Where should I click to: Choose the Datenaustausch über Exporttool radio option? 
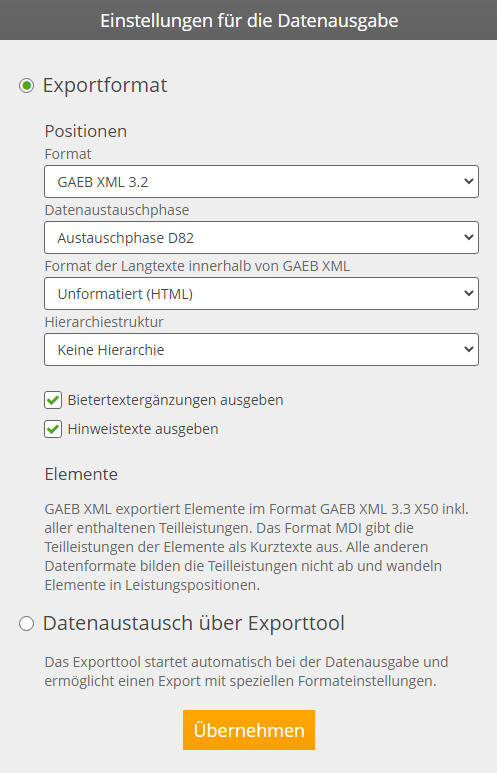pos(26,624)
